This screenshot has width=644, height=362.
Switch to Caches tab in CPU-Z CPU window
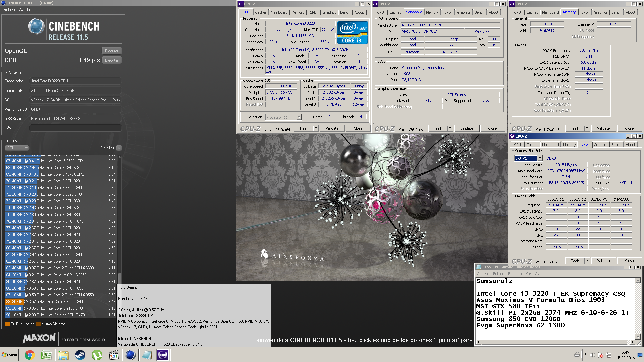261,12
